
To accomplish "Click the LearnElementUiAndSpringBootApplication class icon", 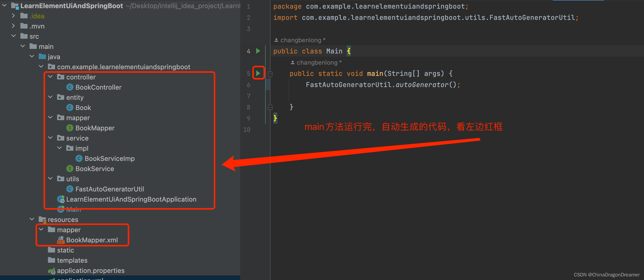I will [61, 199].
